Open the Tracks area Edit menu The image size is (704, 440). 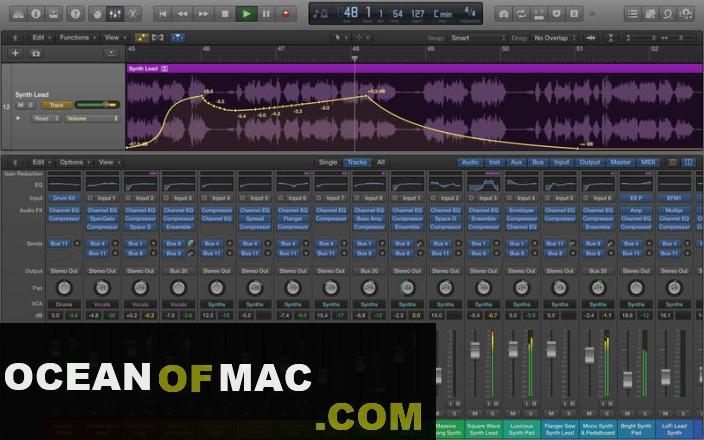pyautogui.click(x=41, y=38)
